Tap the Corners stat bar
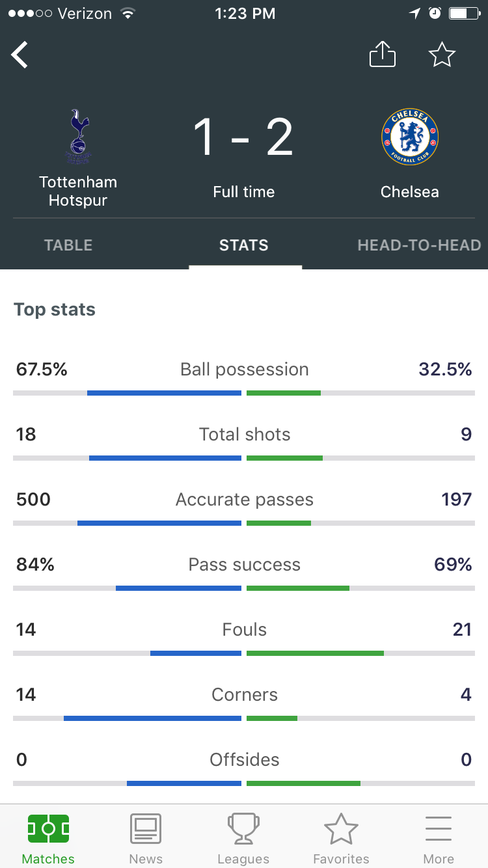 click(x=244, y=718)
